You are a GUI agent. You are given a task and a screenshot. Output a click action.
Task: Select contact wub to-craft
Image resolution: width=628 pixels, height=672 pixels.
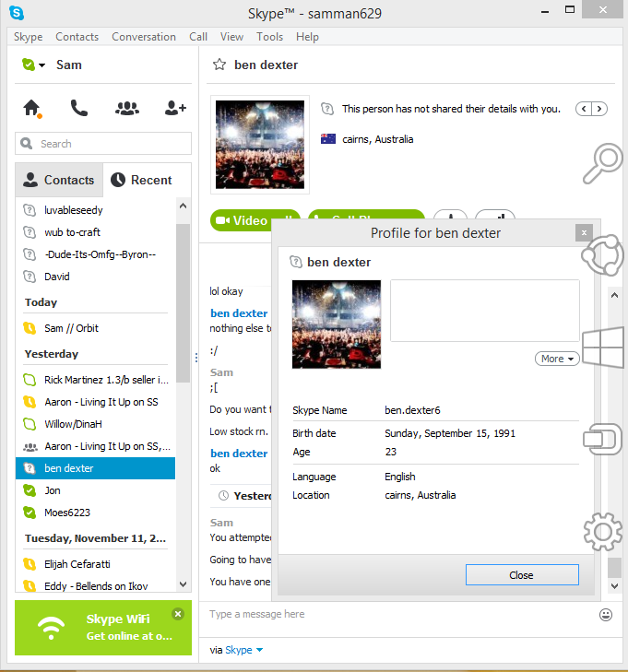click(95, 232)
